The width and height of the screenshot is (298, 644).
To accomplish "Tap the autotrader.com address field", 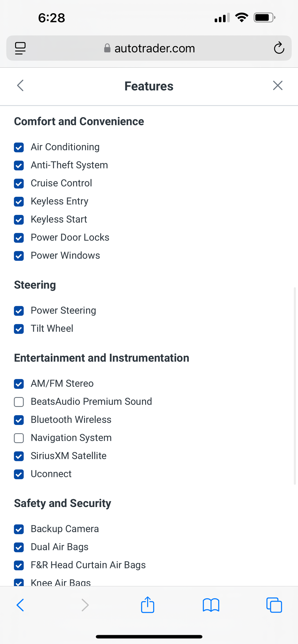I will 149,48.
